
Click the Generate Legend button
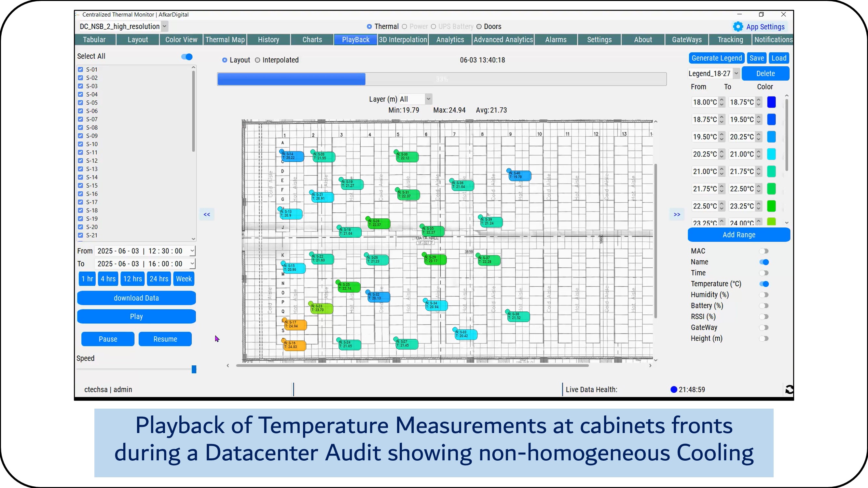[x=716, y=58]
